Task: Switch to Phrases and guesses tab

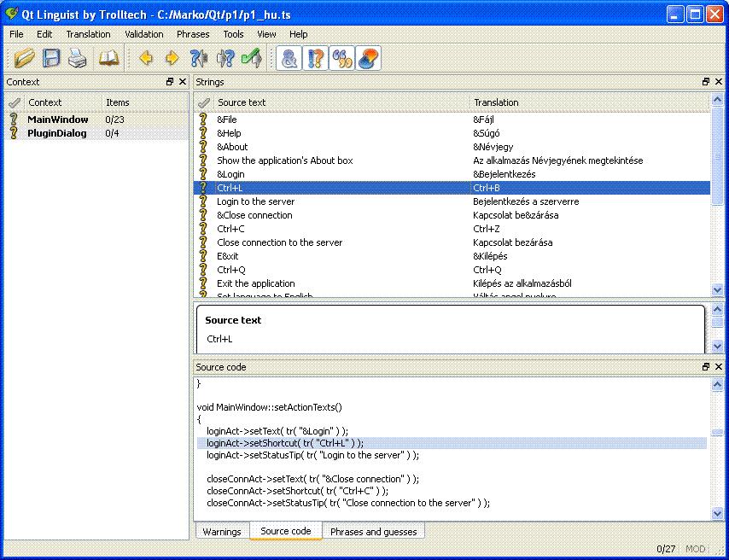Action: point(373,532)
